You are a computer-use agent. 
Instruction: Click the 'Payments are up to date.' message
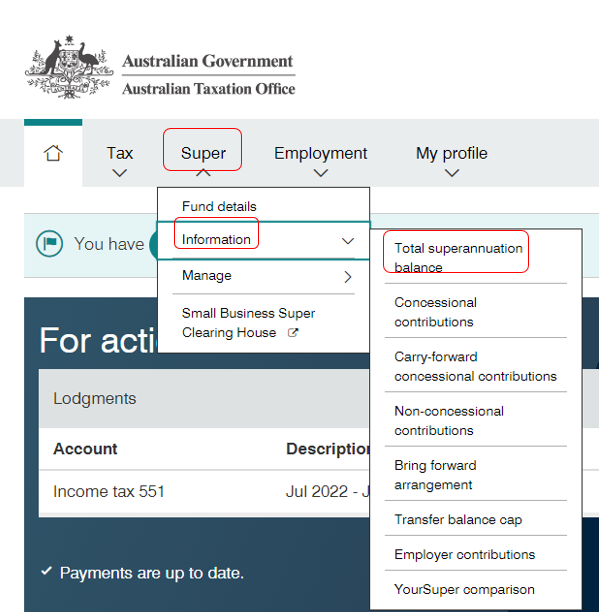pyautogui.click(x=152, y=573)
